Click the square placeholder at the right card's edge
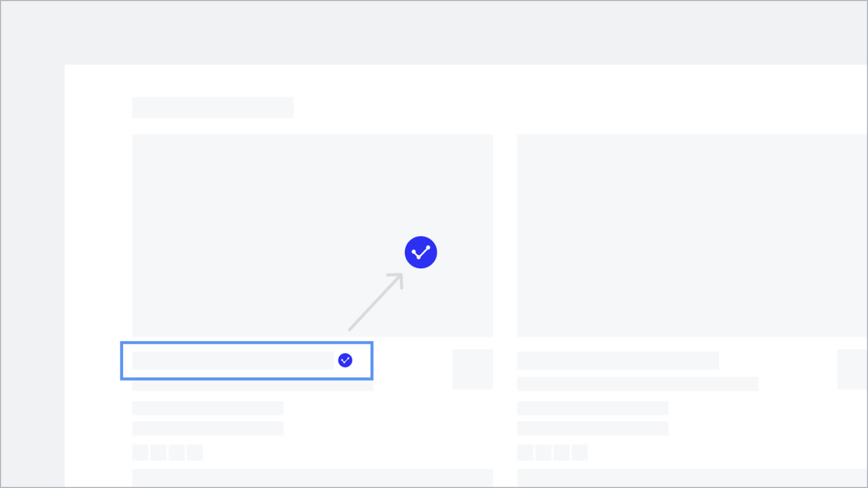 click(852, 369)
